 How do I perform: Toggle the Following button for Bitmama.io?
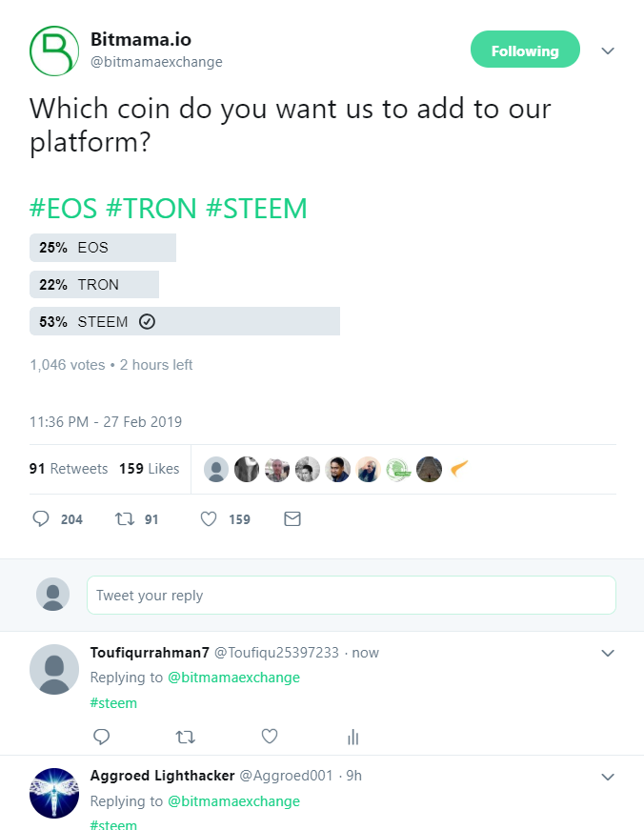pos(525,51)
